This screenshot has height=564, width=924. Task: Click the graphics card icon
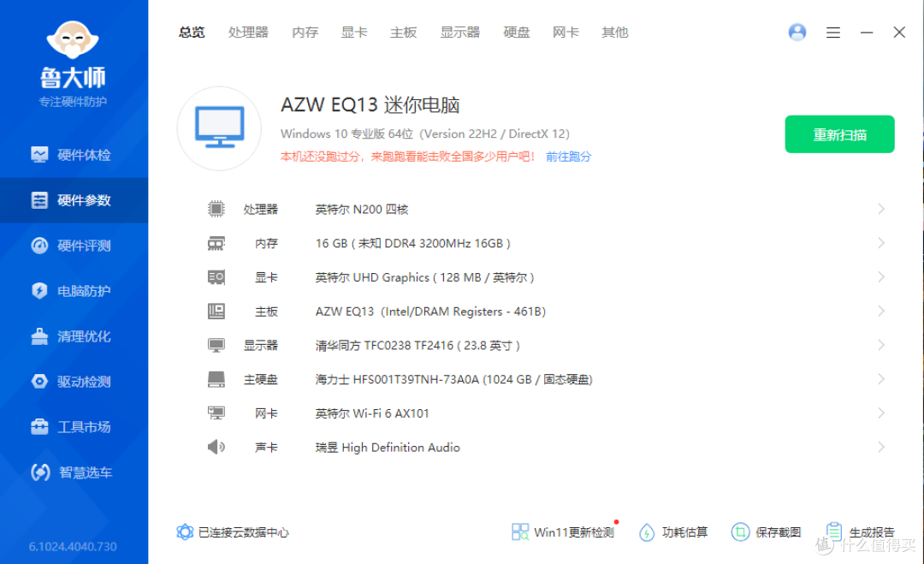point(216,277)
